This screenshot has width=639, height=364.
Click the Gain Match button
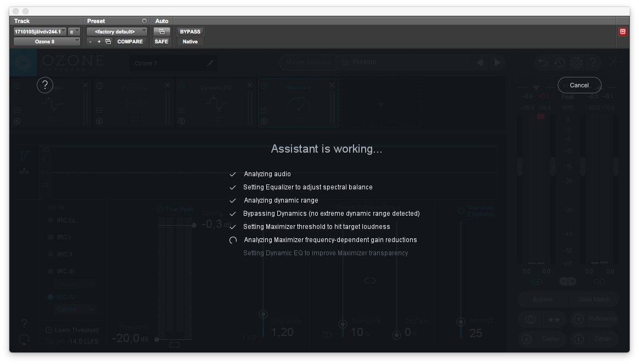click(594, 299)
